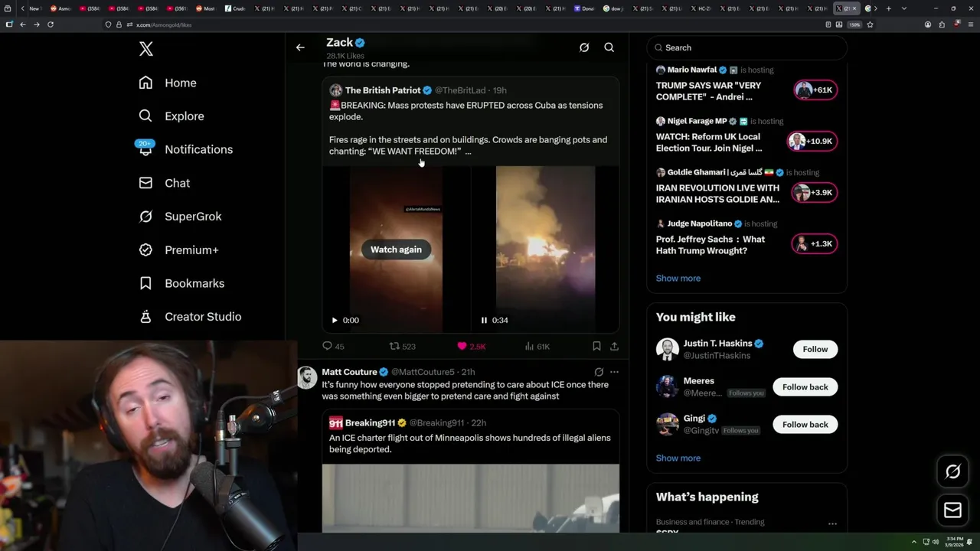The image size is (980, 551).
Task: Repost the post with 523 reposts
Action: (x=403, y=346)
